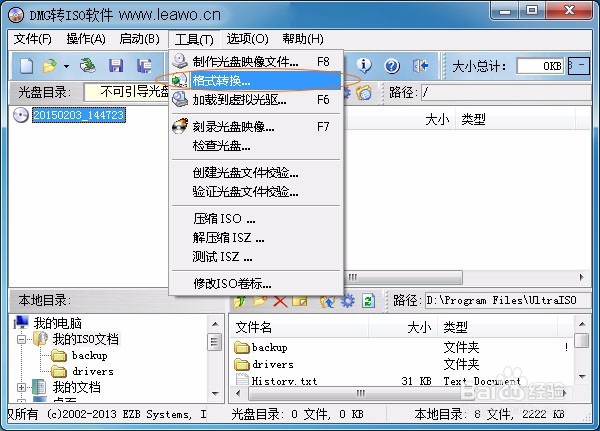Open the dropdown arrow beside the Open icon
The width and height of the screenshot is (600, 431).
coord(67,66)
